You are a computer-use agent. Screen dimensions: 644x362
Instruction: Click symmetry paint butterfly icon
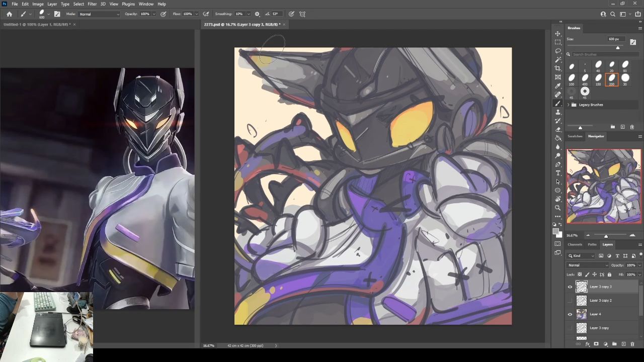[302, 14]
